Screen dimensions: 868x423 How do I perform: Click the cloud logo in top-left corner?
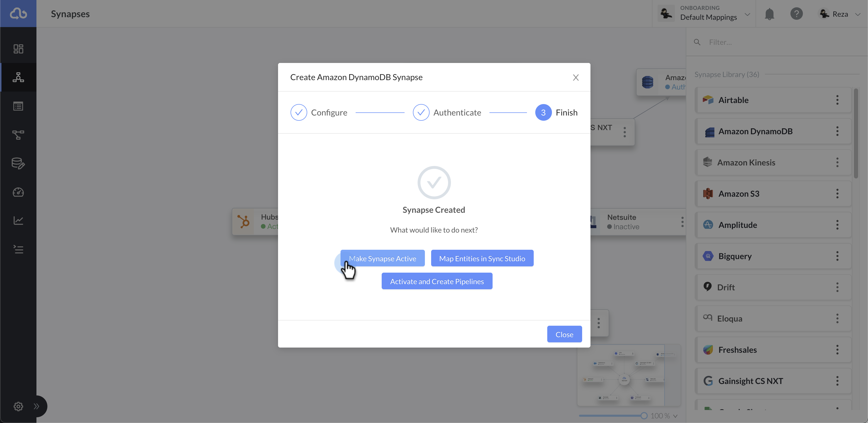coord(18,14)
